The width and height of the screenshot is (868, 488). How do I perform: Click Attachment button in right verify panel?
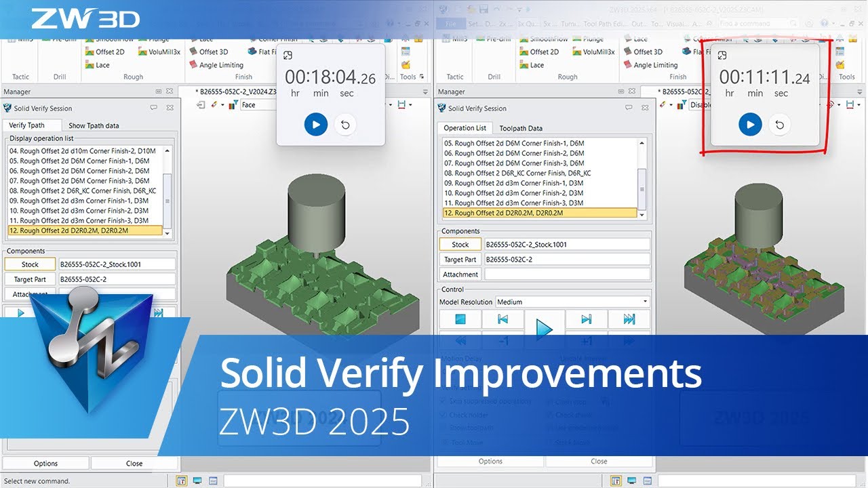pos(460,274)
